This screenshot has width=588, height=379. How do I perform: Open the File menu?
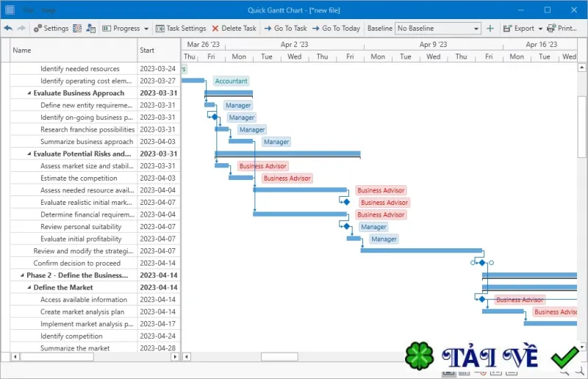coord(28,10)
